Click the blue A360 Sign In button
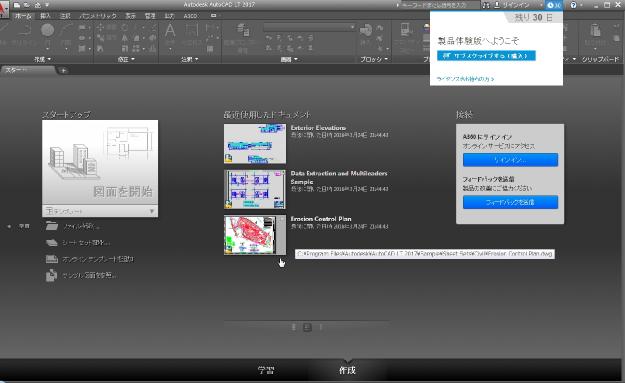The image size is (625, 383). click(x=510, y=160)
